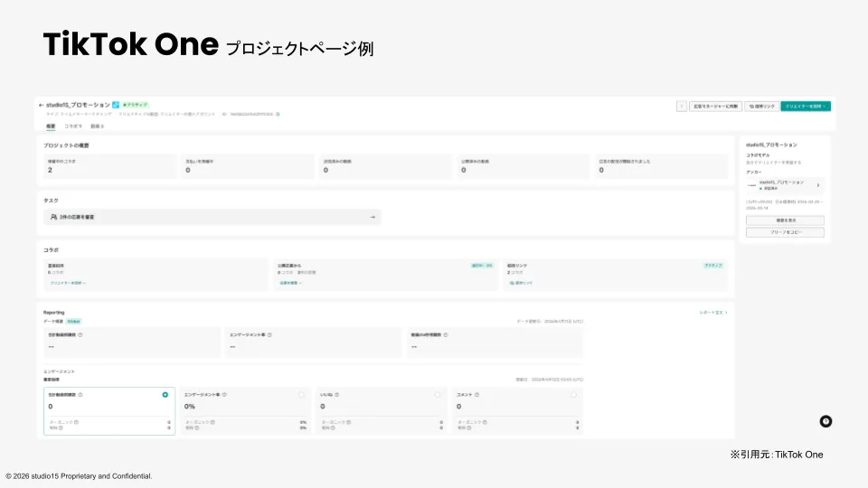Click the back arrow beside studio15_プロモーション
This screenshot has width=868, height=488.
pos(42,105)
